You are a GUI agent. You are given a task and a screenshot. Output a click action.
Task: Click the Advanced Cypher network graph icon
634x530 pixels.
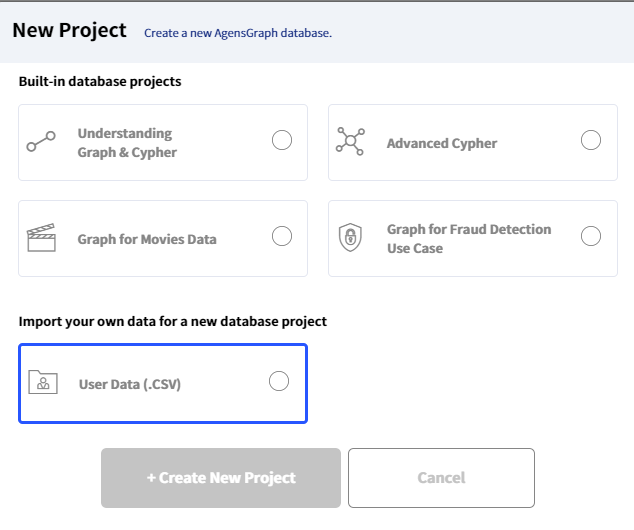point(350,142)
